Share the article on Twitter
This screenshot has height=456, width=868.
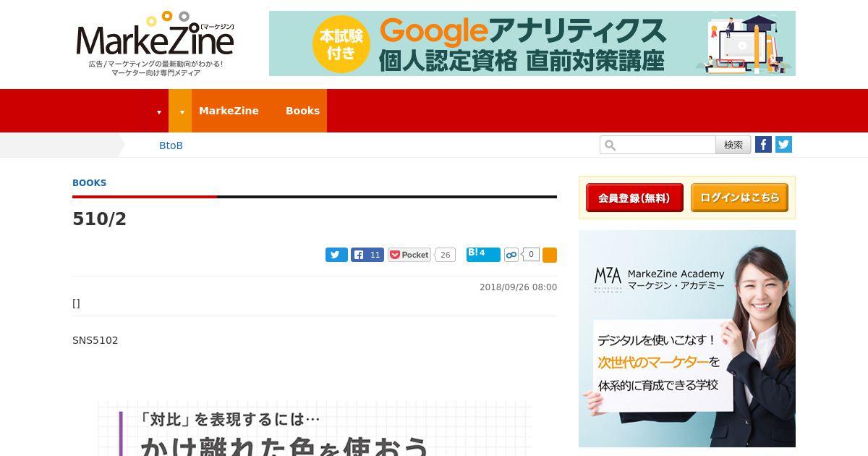tap(336, 255)
